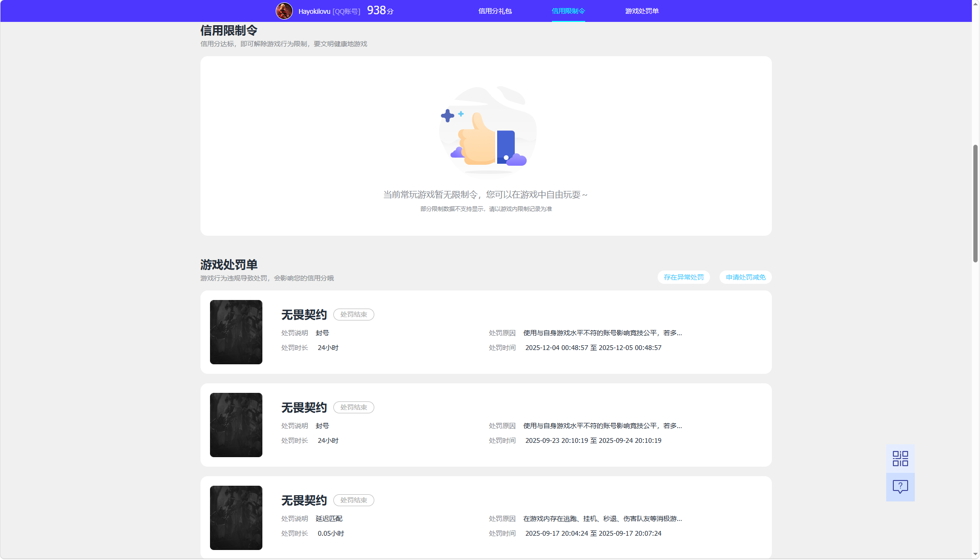Screen dimensions: 980x560
Task: Click time range 2025-09-17 20:04:24
Action: (x=593, y=533)
